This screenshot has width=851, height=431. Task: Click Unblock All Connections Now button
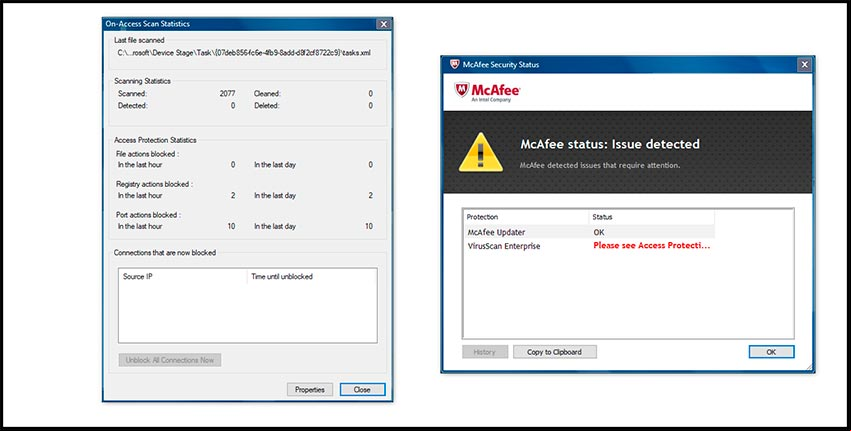pos(170,360)
